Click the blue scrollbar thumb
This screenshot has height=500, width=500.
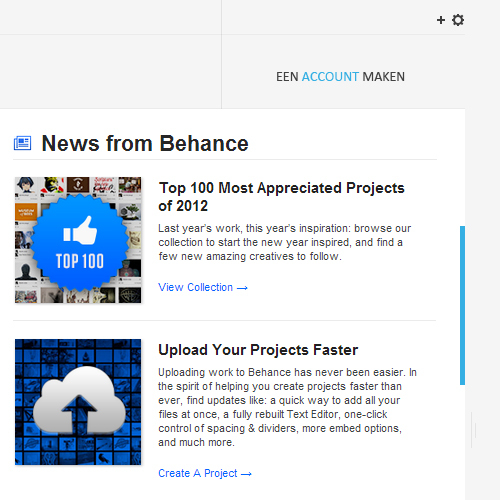click(x=462, y=305)
